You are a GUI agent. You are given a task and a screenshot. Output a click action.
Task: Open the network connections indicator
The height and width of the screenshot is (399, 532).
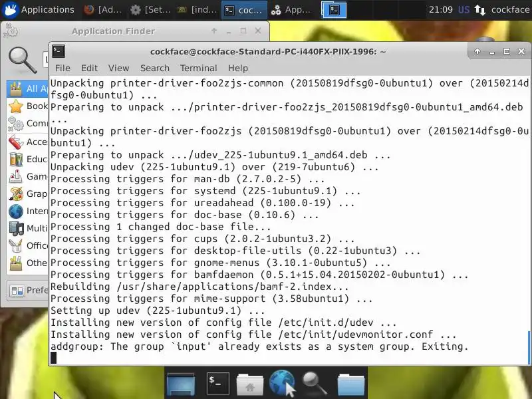coord(479,10)
